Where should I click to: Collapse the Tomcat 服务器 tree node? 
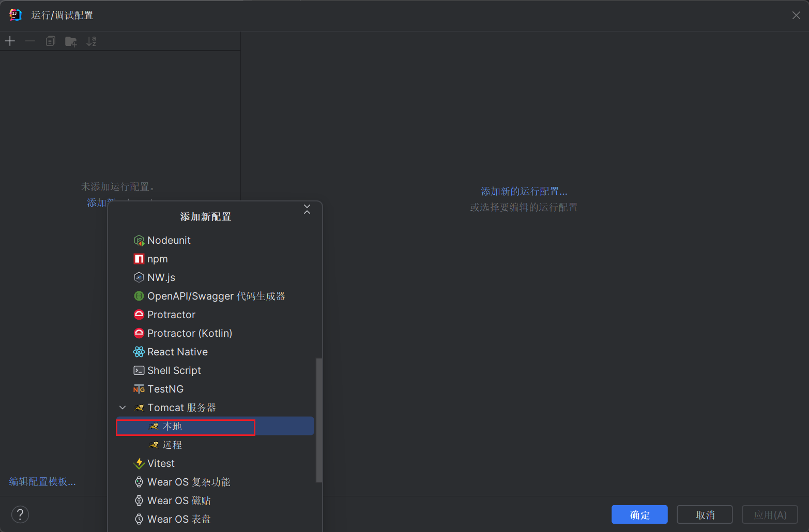123,408
